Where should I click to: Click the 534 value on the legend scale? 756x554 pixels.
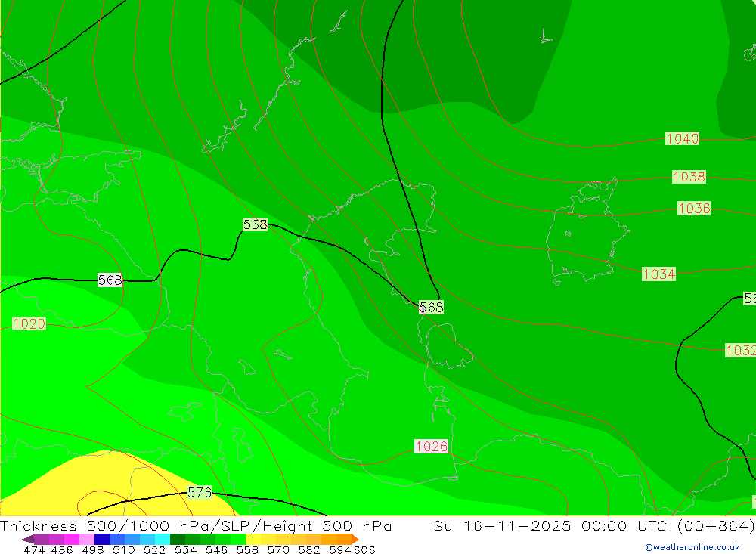click(x=186, y=550)
